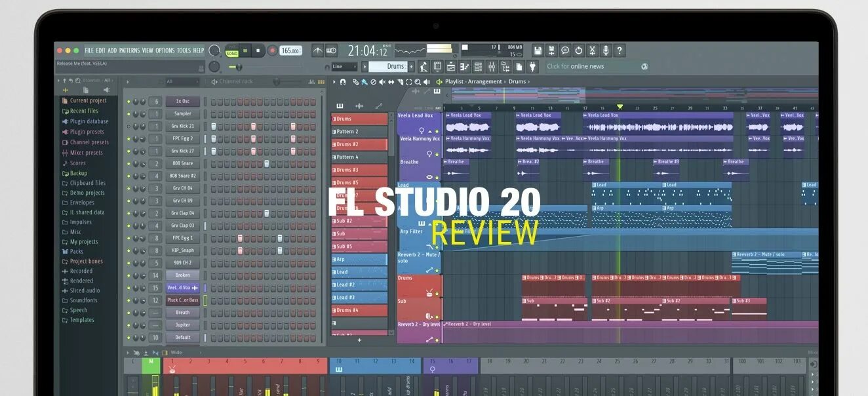Screen dimensions: 868x396
Task: Open the FILE menu
Action: click(89, 50)
